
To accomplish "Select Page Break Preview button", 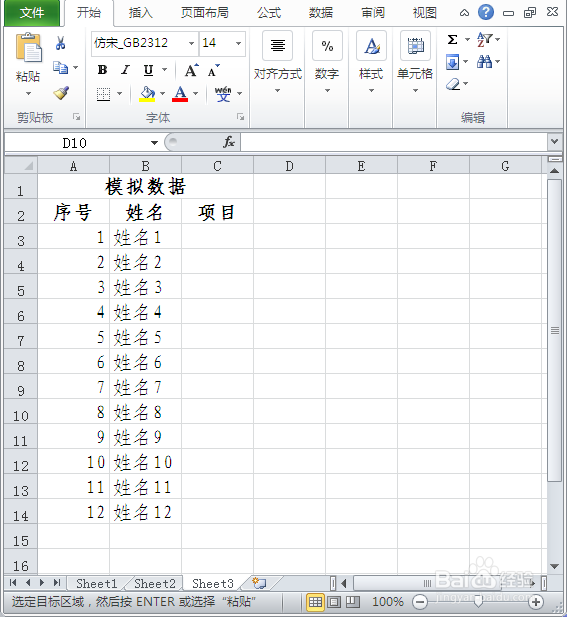I will tap(352, 602).
